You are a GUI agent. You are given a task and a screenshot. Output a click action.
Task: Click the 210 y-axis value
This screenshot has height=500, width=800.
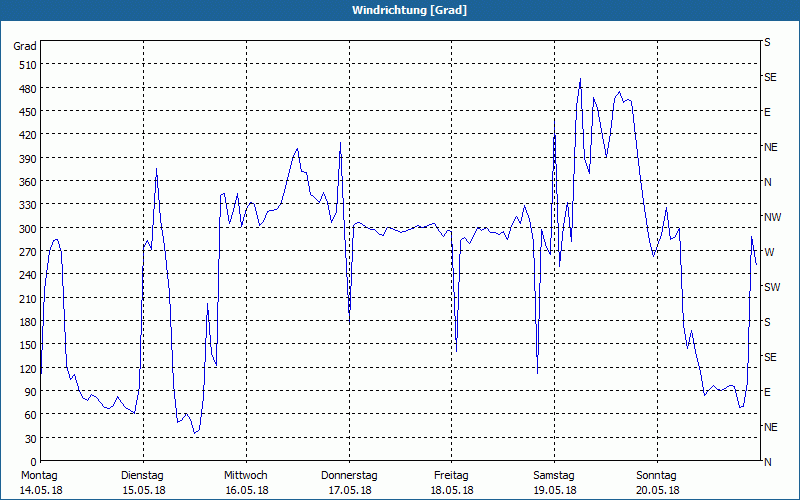click(29, 299)
